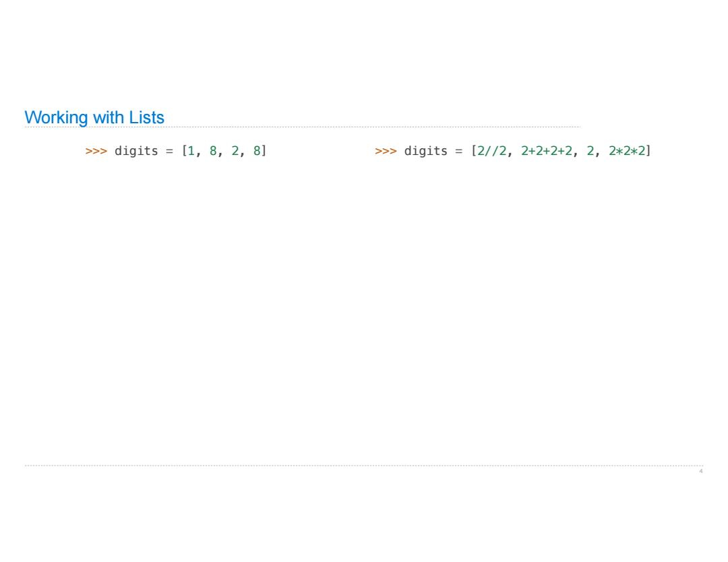Click the closing bracket after 2*2*2

[648, 151]
